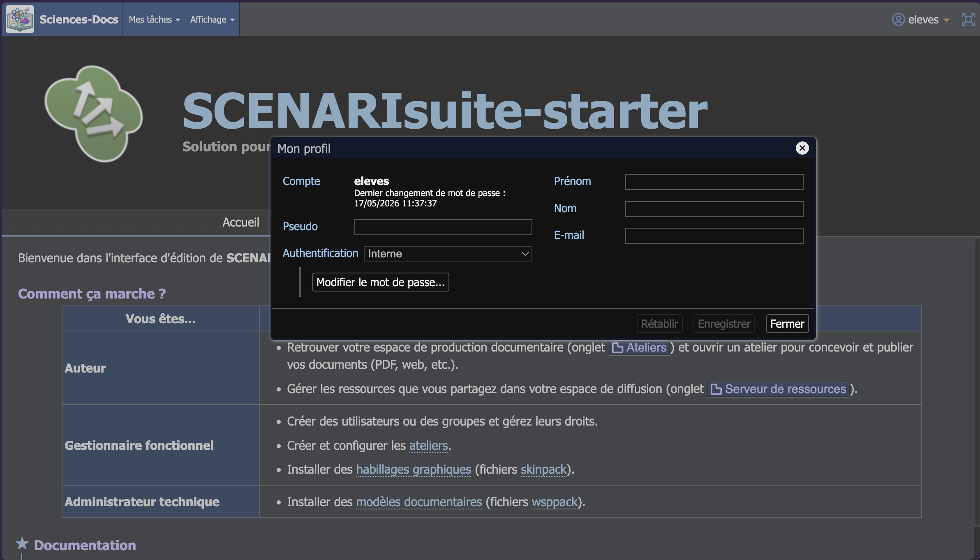Click the Rétablir button

659,324
